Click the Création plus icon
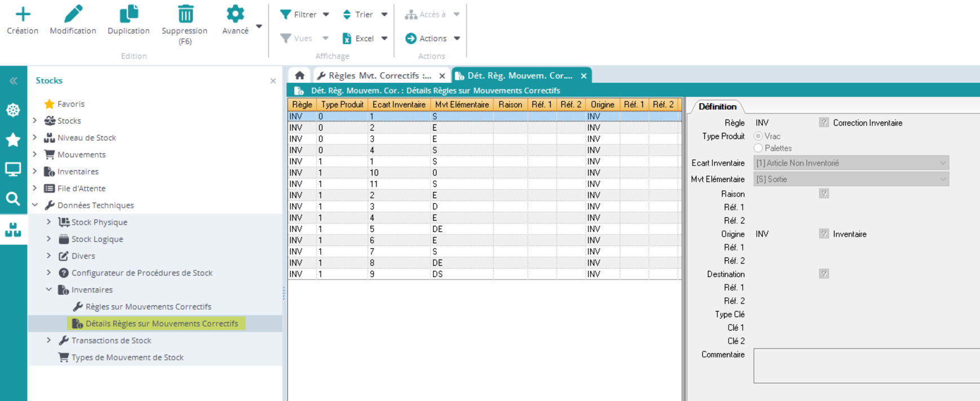 (x=23, y=14)
